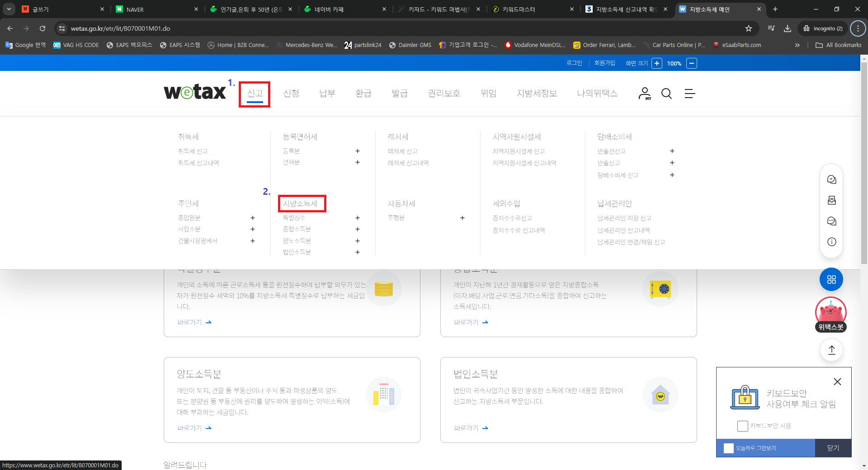Image resolution: width=868 pixels, height=470 pixels.
Task: Open the blue grid quick-menu icon
Action: pos(831,279)
